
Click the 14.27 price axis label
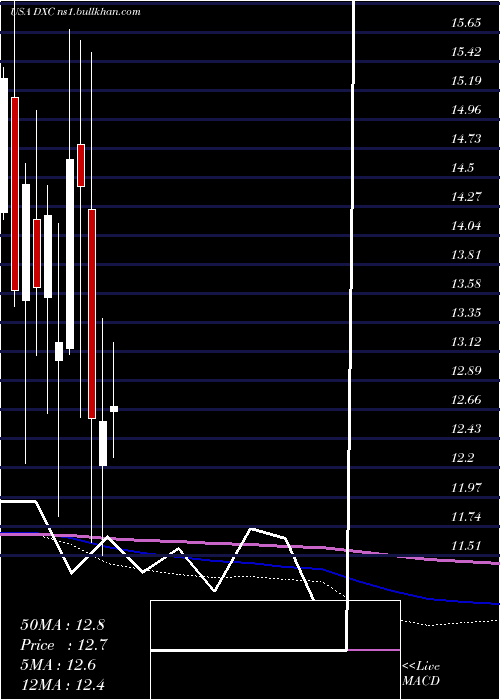(x=466, y=197)
